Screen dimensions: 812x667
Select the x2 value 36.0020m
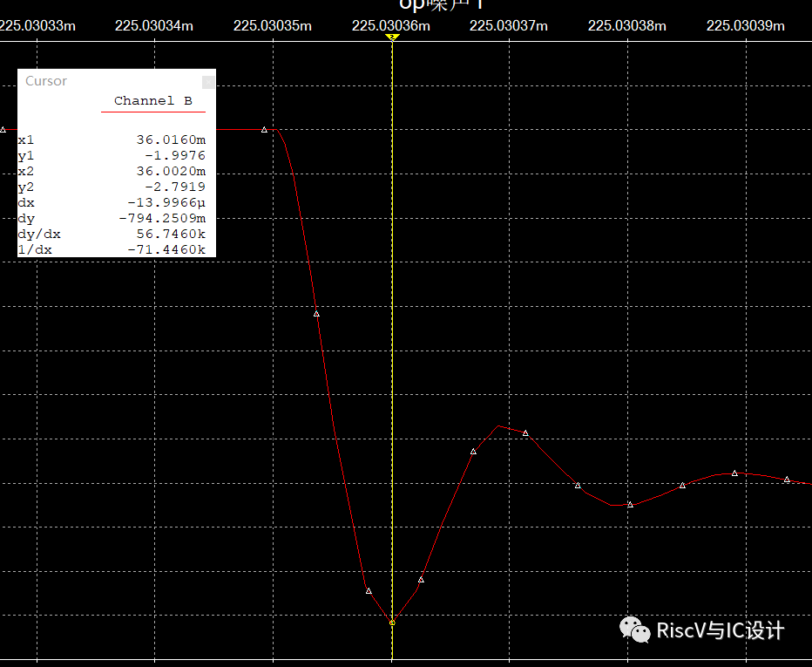171,172
